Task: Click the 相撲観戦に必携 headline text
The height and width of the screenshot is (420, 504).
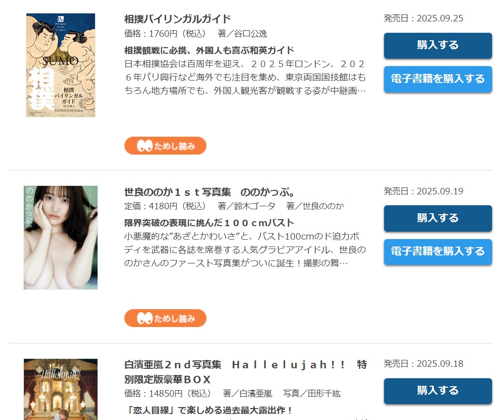Action: [209, 50]
